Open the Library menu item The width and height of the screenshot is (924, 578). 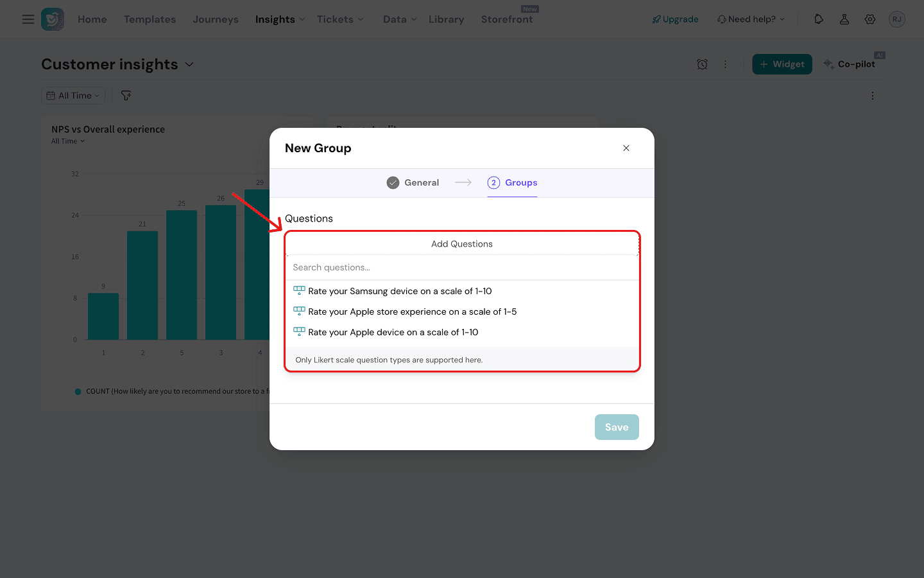(x=446, y=19)
